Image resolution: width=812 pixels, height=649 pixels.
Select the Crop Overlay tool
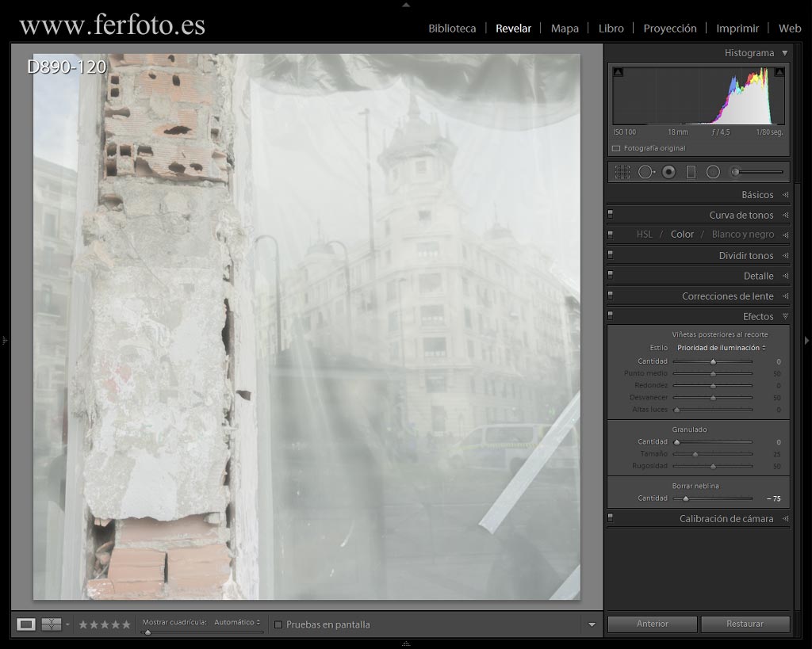[x=622, y=172]
